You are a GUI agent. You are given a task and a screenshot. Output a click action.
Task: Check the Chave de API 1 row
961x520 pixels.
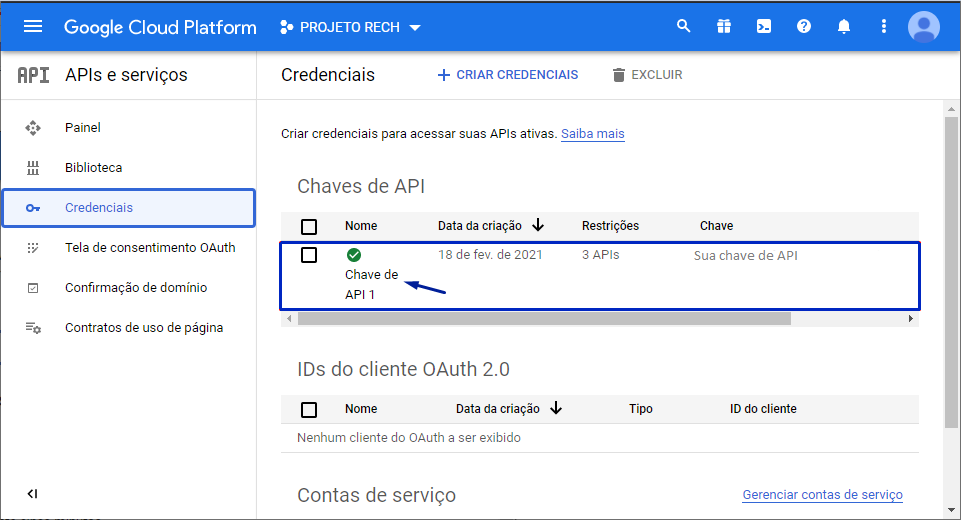pos(309,255)
